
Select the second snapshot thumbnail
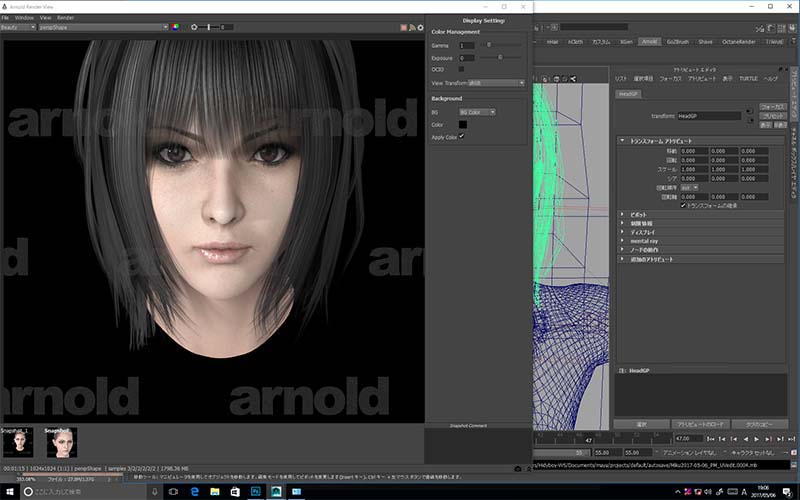pyautogui.click(x=62, y=442)
